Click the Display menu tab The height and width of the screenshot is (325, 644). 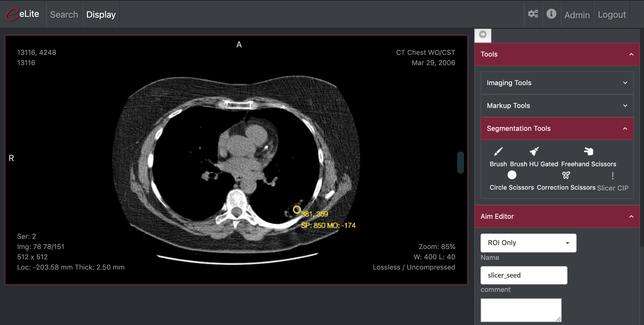coord(101,15)
